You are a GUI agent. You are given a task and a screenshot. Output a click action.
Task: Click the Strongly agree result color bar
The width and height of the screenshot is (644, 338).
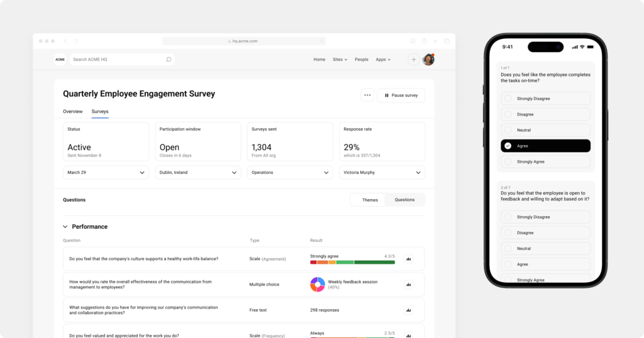(352, 262)
